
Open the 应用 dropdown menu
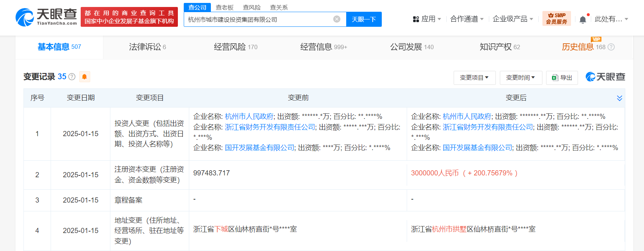(427, 19)
